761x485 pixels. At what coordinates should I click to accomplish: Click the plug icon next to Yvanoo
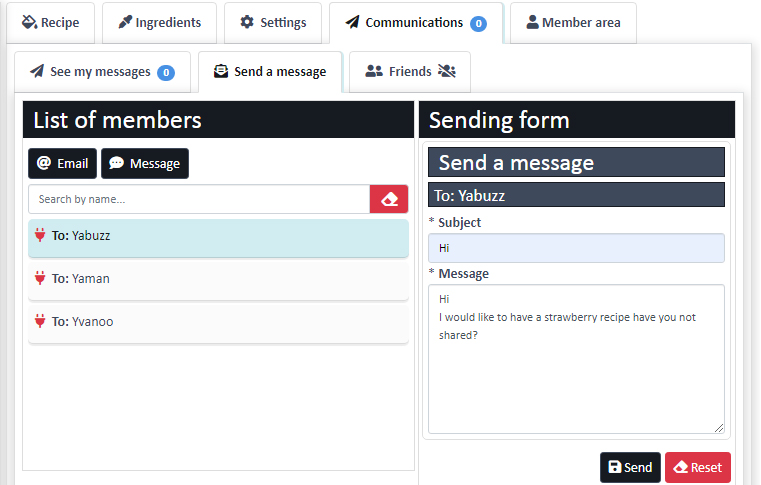[40, 321]
